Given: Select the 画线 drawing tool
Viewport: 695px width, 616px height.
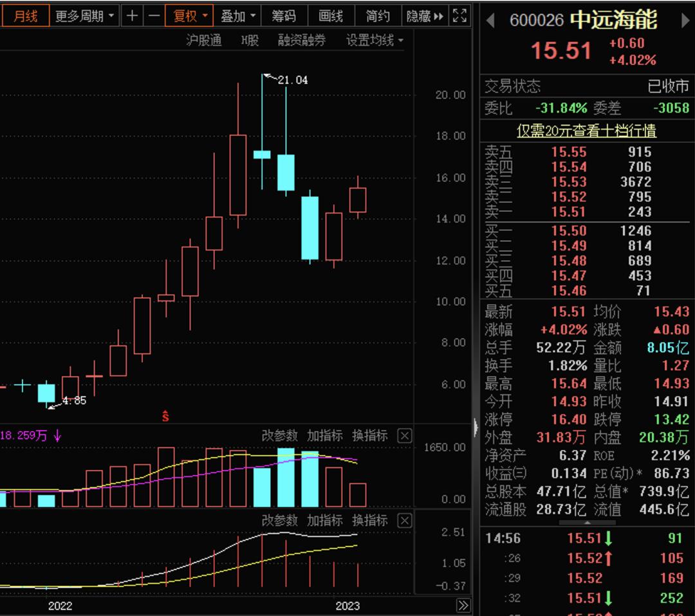Looking at the screenshot, I should tap(331, 15).
